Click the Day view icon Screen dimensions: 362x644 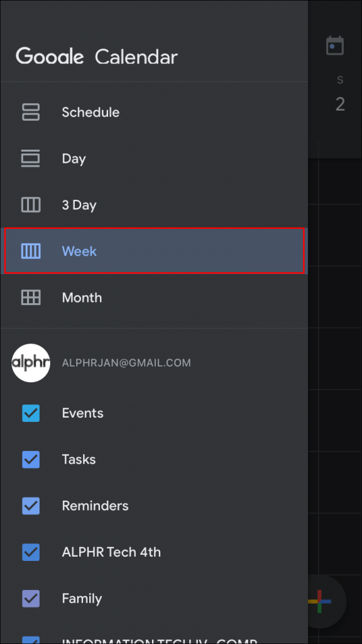pos(31,158)
